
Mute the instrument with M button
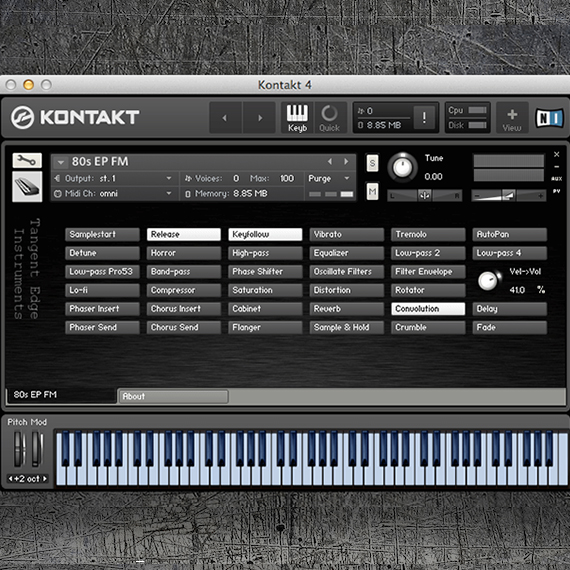[372, 192]
